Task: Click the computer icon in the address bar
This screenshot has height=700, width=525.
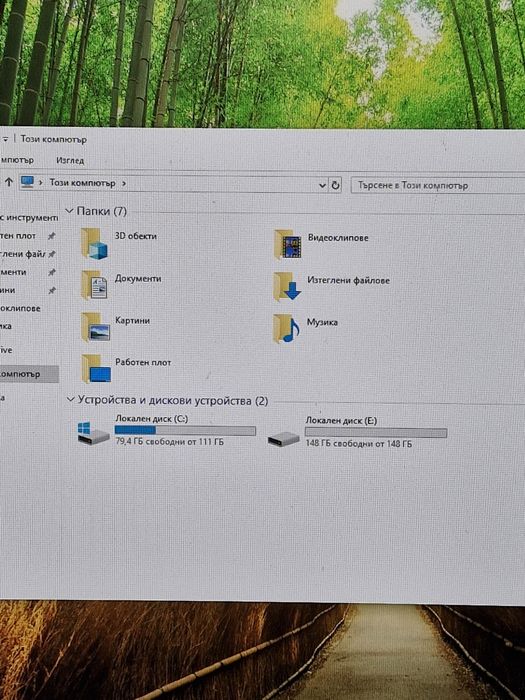Action: pyautogui.click(x=27, y=182)
